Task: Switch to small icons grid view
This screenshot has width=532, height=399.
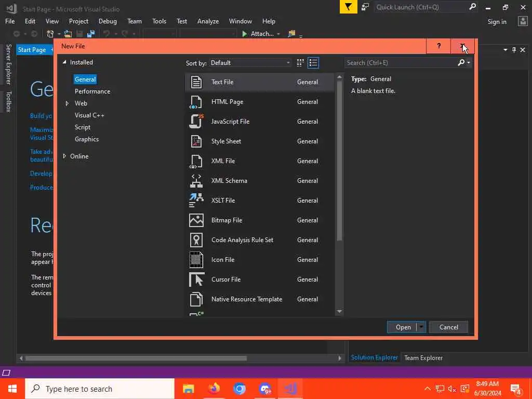Action: pos(300,63)
